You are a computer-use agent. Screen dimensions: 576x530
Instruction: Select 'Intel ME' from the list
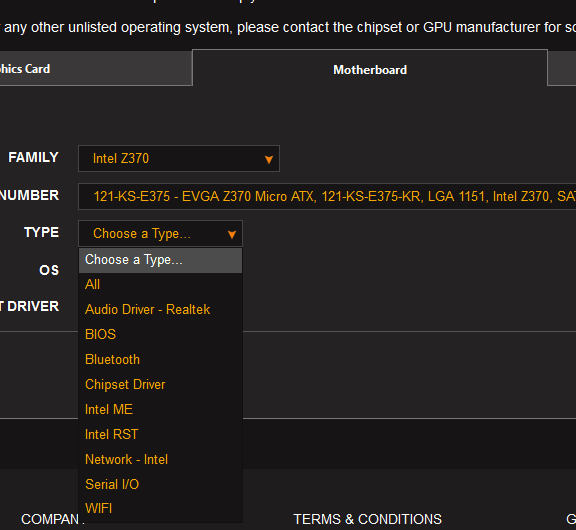160,410
